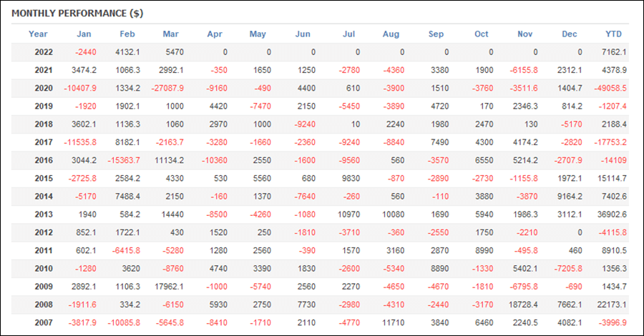Click 2018 Jul value 10
This screenshot has width=644, height=336.
355,124
